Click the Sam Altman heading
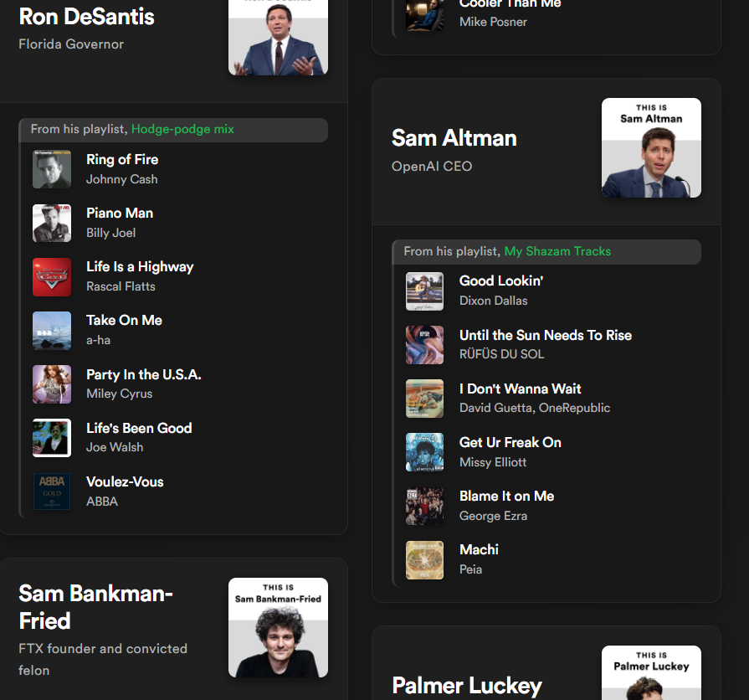 pos(454,138)
